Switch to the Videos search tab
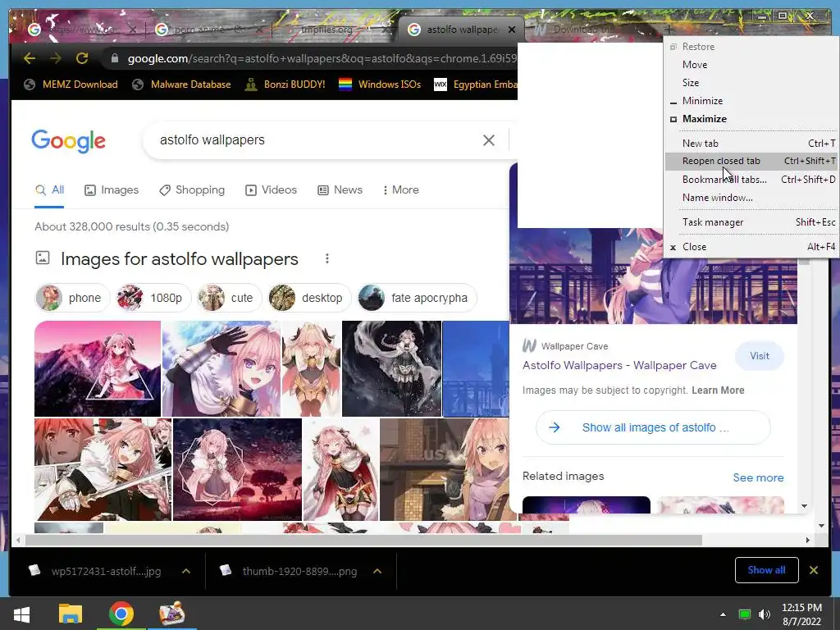 click(x=271, y=190)
